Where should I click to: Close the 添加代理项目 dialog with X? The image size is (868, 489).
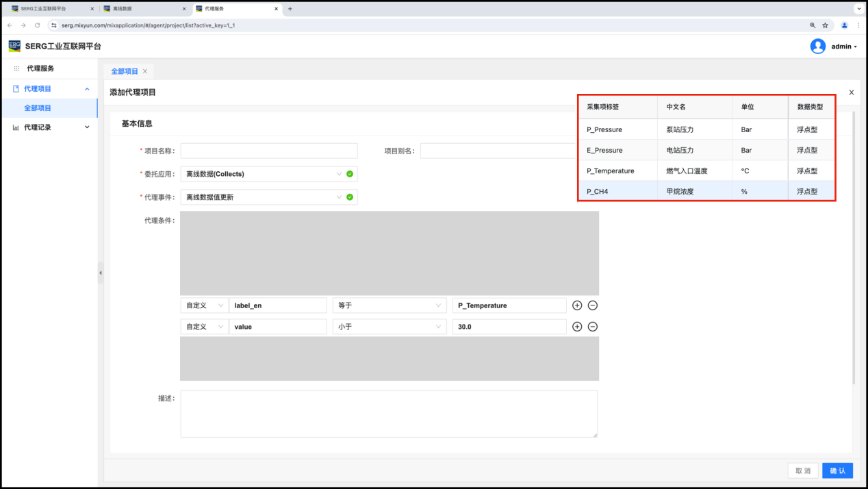click(x=851, y=92)
